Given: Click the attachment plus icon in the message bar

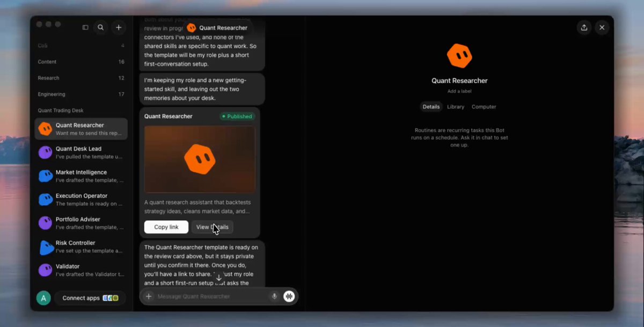Looking at the screenshot, I should coord(149,296).
